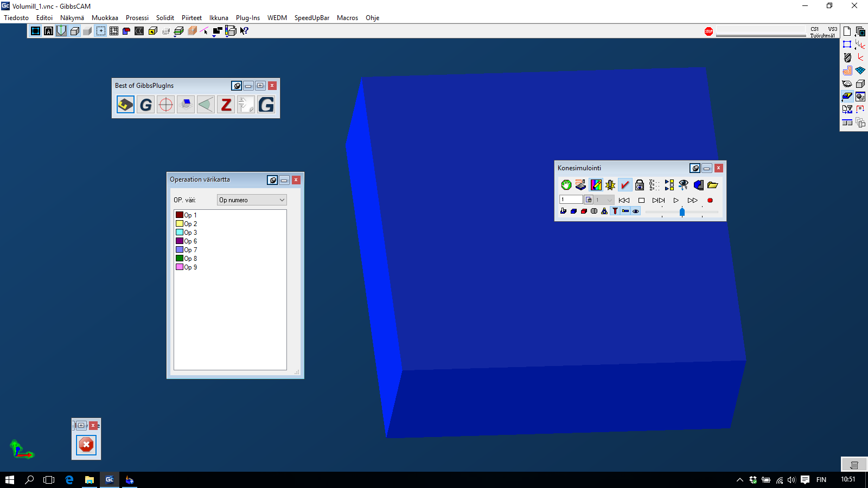The width and height of the screenshot is (868, 488).
Task: Open OP. väri dropdown showing Op numero
Action: click(x=252, y=200)
